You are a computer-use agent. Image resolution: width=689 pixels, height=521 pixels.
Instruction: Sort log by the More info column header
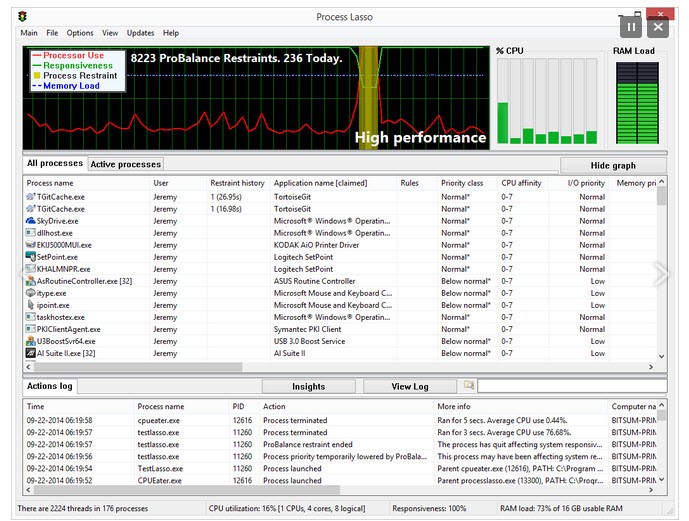point(521,407)
